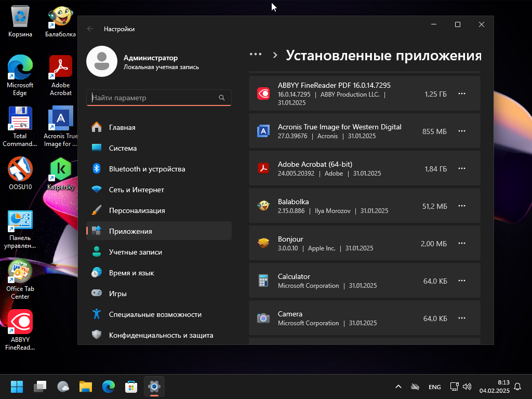Open Bluetooth и устройства section
The image size is (532, 399).
[159, 169]
